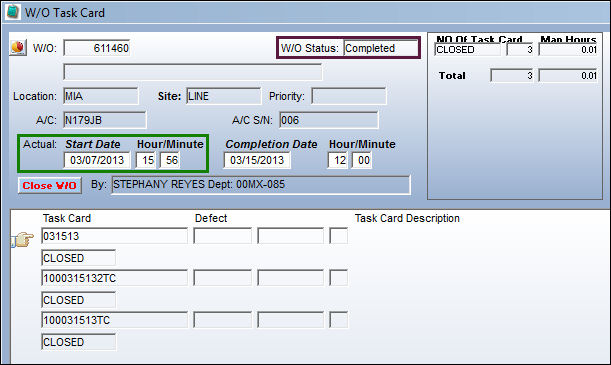Image resolution: width=611 pixels, height=365 pixels.
Task: Click the Start Date field 03/07/2013
Action: point(97,160)
